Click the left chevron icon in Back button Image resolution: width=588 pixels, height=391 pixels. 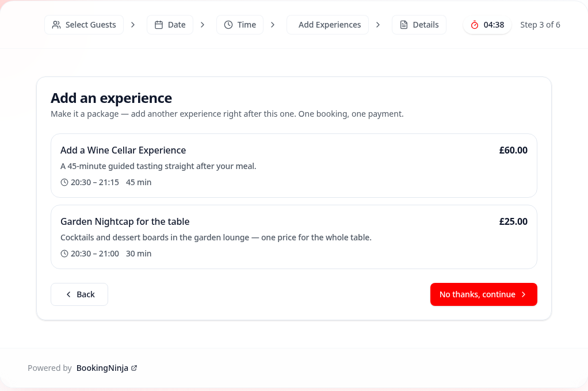click(68, 294)
